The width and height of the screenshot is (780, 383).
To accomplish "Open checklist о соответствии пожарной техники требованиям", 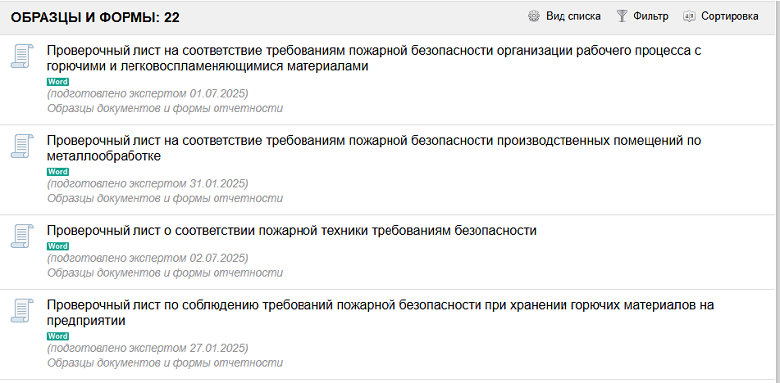I will click(292, 231).
